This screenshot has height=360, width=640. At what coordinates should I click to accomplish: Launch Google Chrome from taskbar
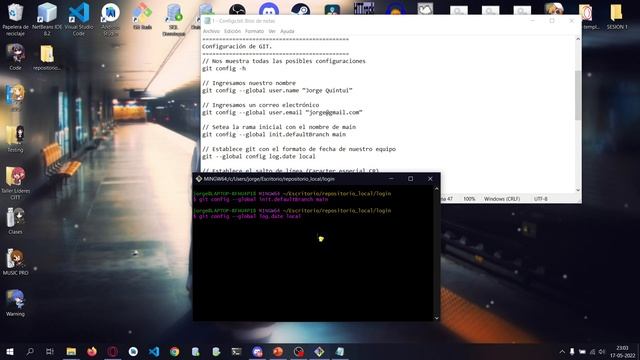(x=175, y=351)
